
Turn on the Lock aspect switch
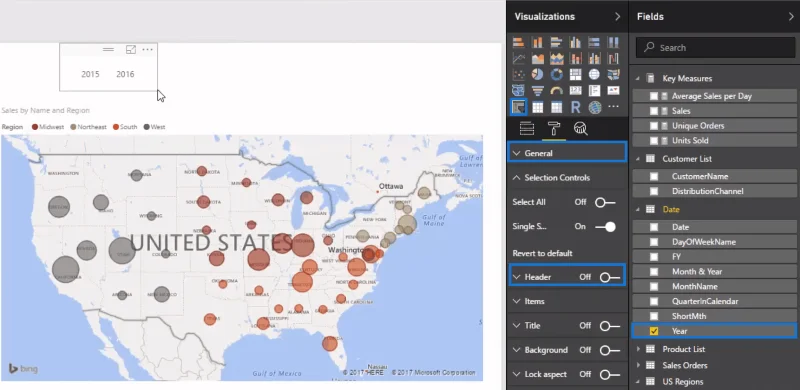coord(610,375)
